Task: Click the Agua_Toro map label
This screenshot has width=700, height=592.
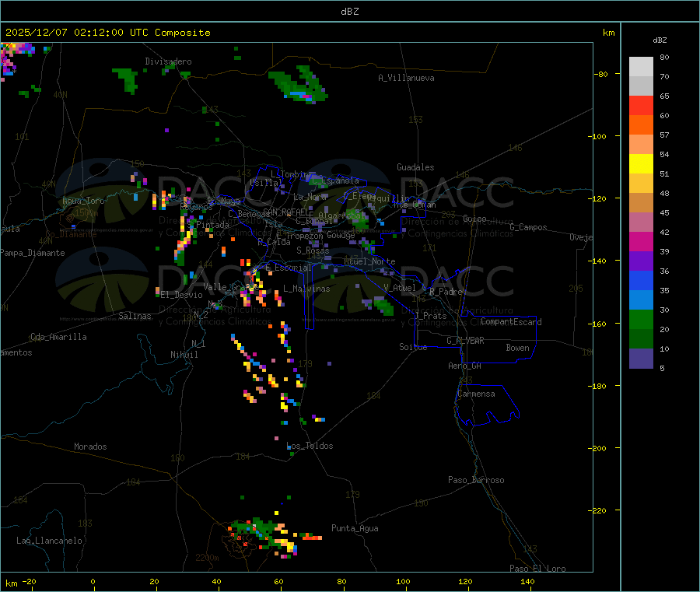Action: pos(83,201)
